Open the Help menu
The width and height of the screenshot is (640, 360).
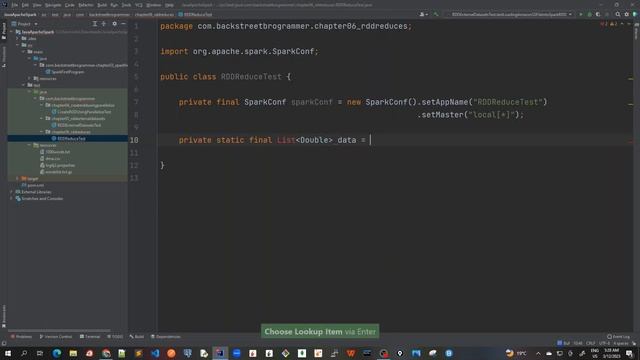tap(169, 5)
